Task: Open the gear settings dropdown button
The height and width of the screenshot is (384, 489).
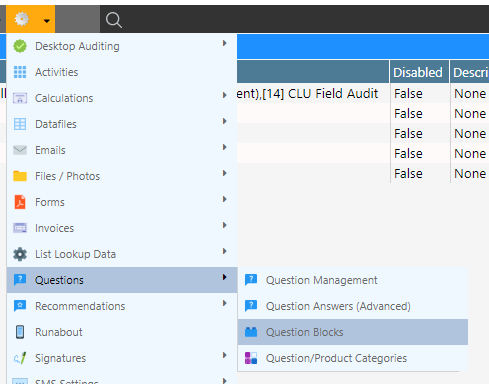Action: point(31,19)
